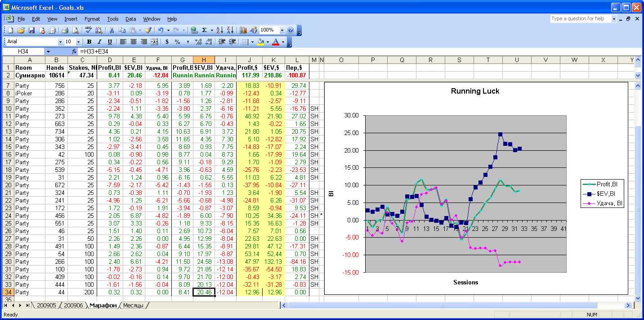Viewport: 644px width, 320px height.
Task: Open the Format menu
Action: (92, 19)
